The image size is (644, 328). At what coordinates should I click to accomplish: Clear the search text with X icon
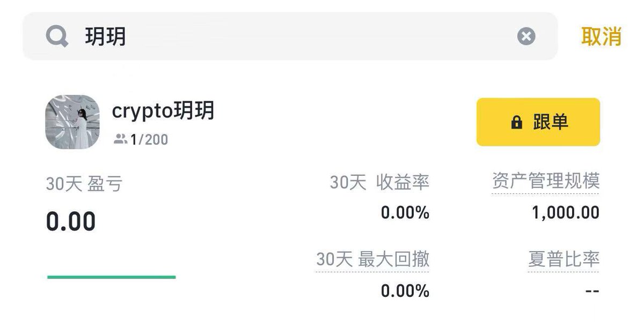tap(526, 36)
